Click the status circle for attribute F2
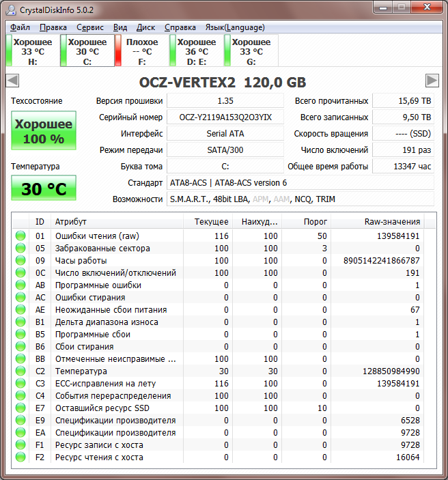448x480 pixels. point(20,457)
